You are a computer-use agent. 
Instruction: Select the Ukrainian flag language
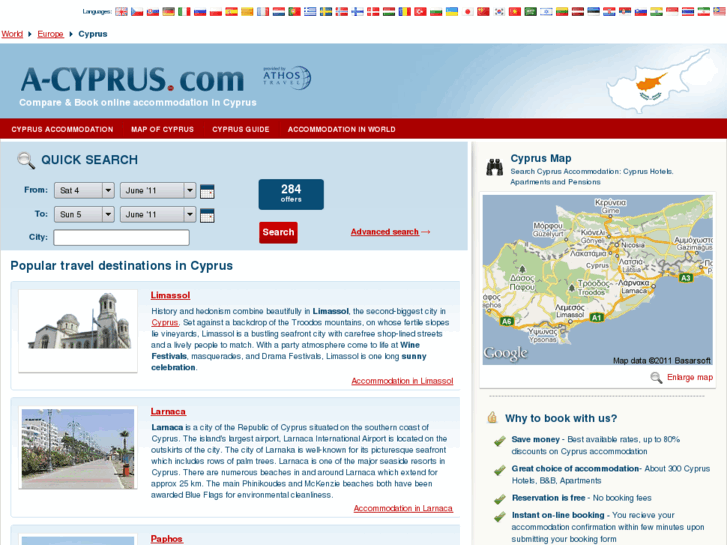tap(452, 12)
